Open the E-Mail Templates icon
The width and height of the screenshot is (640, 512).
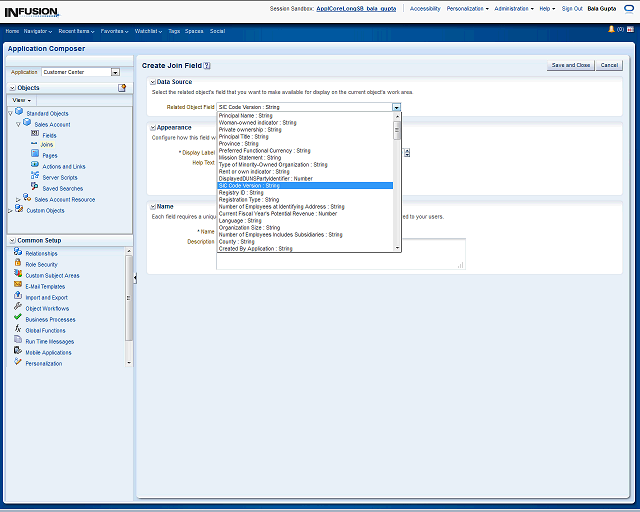[18, 286]
